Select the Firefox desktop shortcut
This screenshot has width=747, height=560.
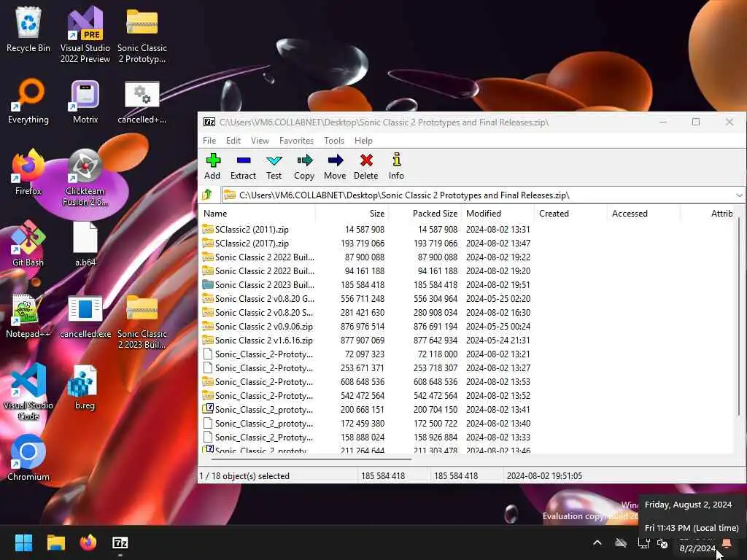[x=28, y=172]
